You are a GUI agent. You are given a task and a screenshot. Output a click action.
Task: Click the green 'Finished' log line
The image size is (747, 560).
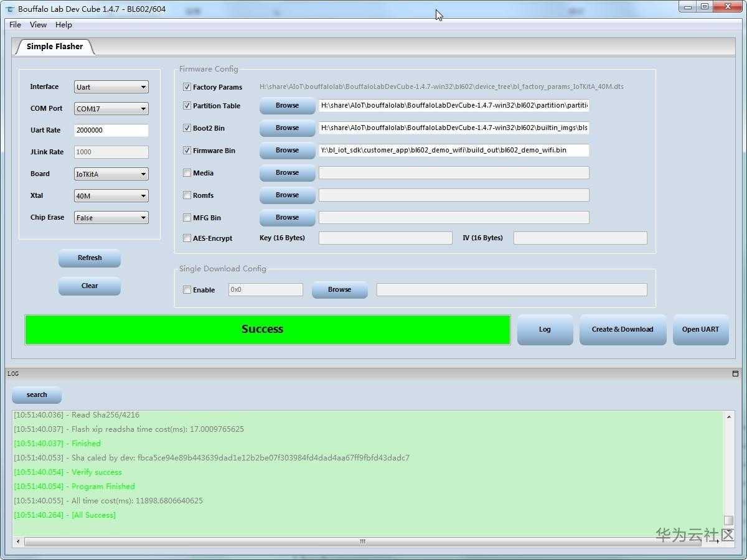57,444
